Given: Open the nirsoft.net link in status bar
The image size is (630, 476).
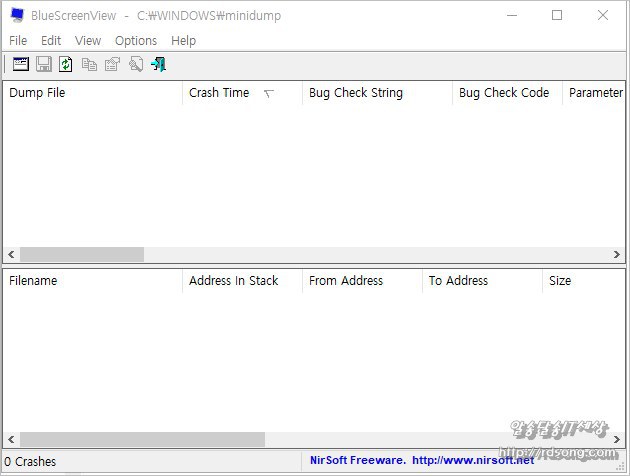Looking at the screenshot, I should [x=472, y=461].
